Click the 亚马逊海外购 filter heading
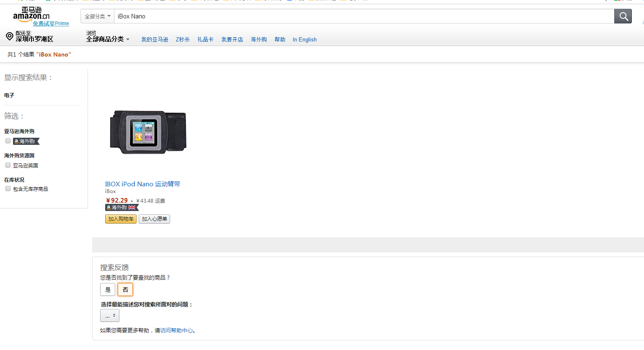The height and width of the screenshot is (350, 644). [x=19, y=131]
